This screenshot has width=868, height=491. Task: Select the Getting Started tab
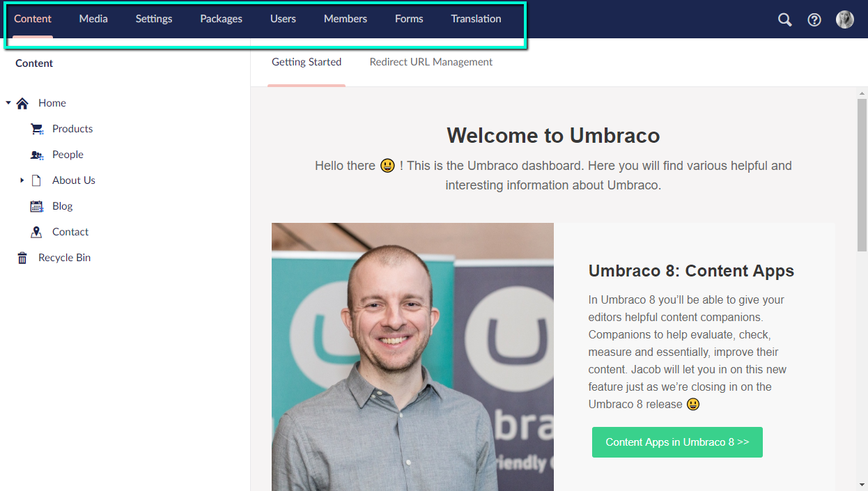coord(307,62)
